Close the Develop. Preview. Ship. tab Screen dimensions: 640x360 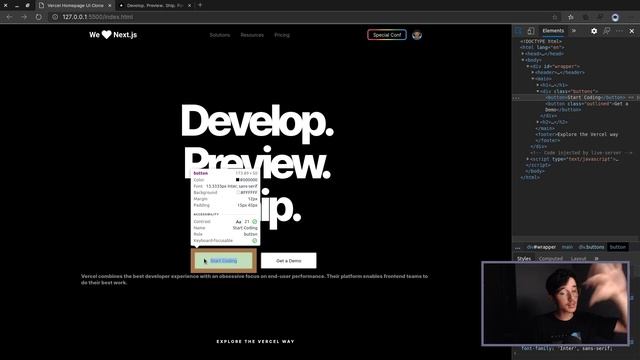(x=189, y=6)
